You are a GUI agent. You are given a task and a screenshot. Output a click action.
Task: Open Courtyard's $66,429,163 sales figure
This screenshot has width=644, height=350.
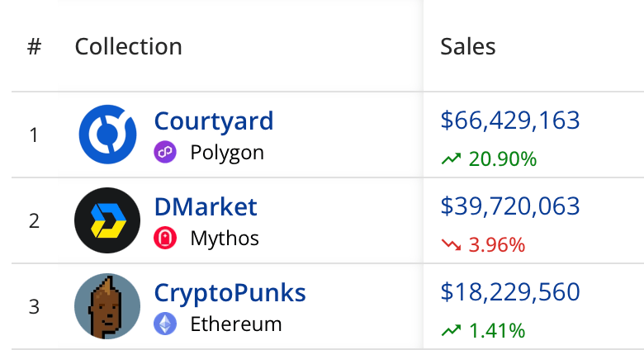510,121
